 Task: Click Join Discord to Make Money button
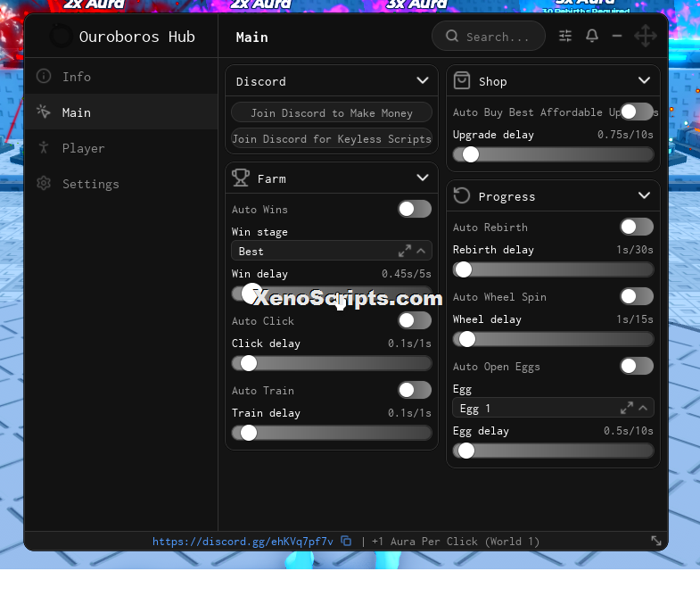(332, 112)
